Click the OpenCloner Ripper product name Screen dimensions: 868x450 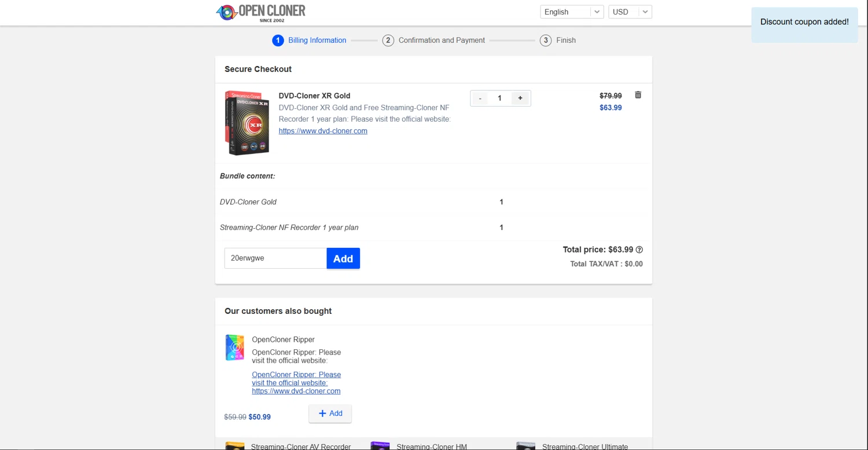pyautogui.click(x=283, y=340)
